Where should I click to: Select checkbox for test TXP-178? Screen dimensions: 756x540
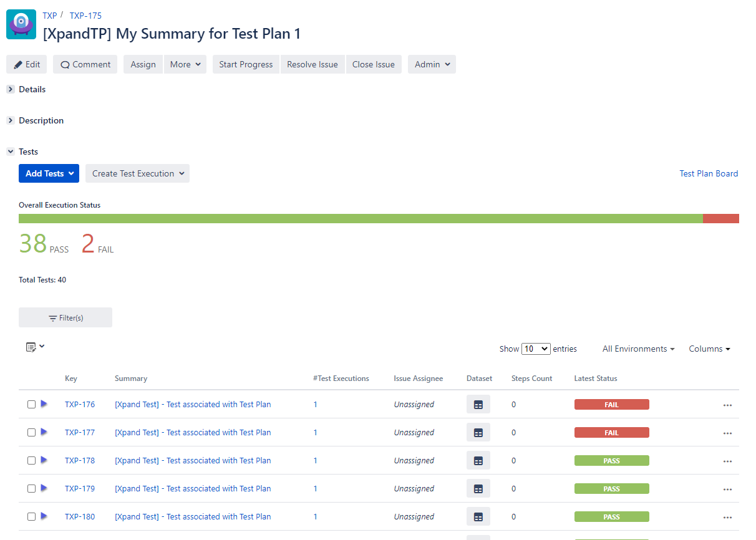pos(31,461)
